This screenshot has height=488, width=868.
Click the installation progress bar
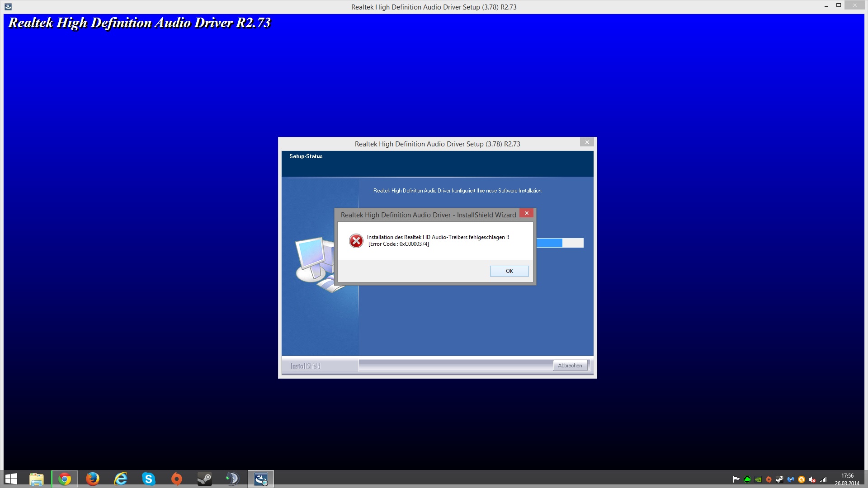[560, 243]
